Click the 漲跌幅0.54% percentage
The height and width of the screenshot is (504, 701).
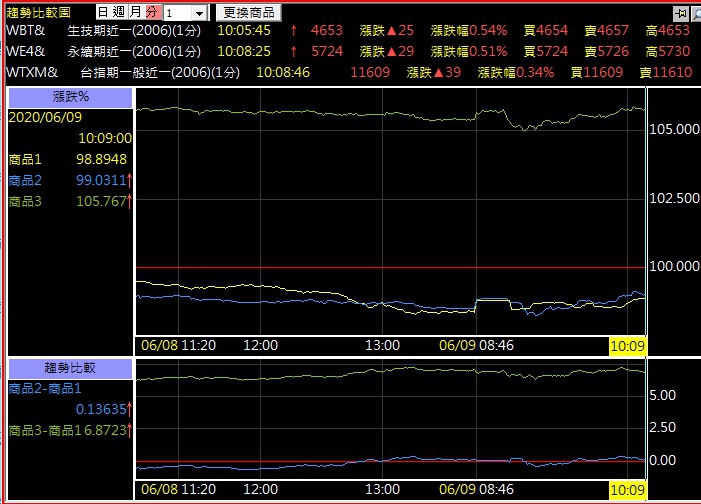coord(469,30)
